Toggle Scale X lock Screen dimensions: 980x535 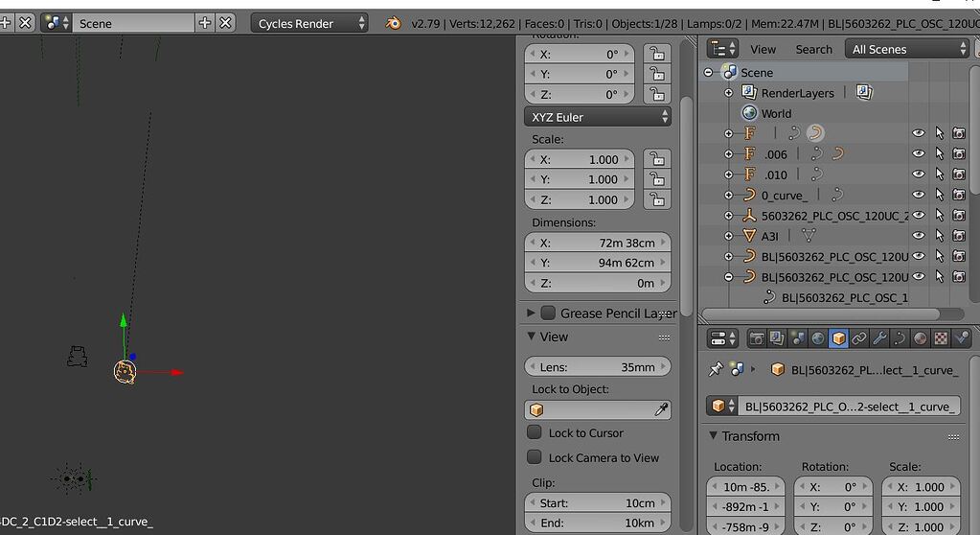click(657, 159)
